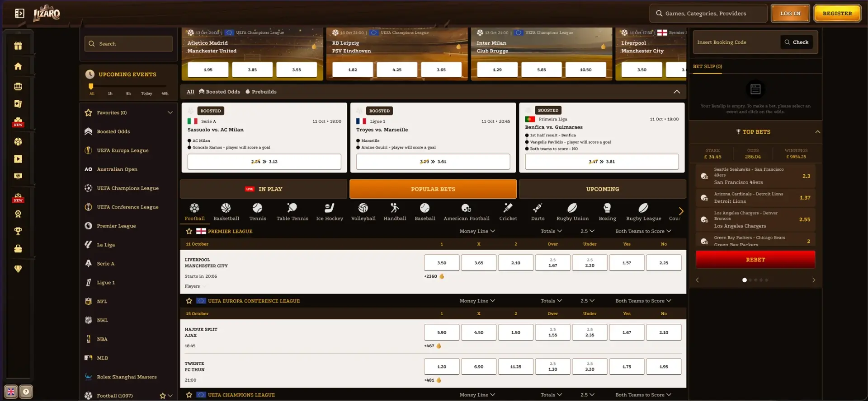The height and width of the screenshot is (401, 868).
Task: Select the Cricket sport icon
Action: coord(508,212)
